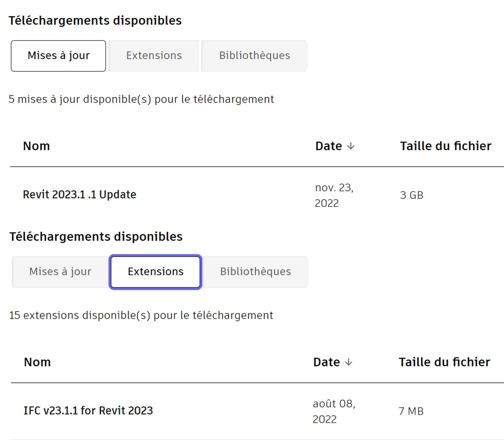Click the sort arrow beside Date above Revit update
This screenshot has width=504, height=440.
[351, 146]
